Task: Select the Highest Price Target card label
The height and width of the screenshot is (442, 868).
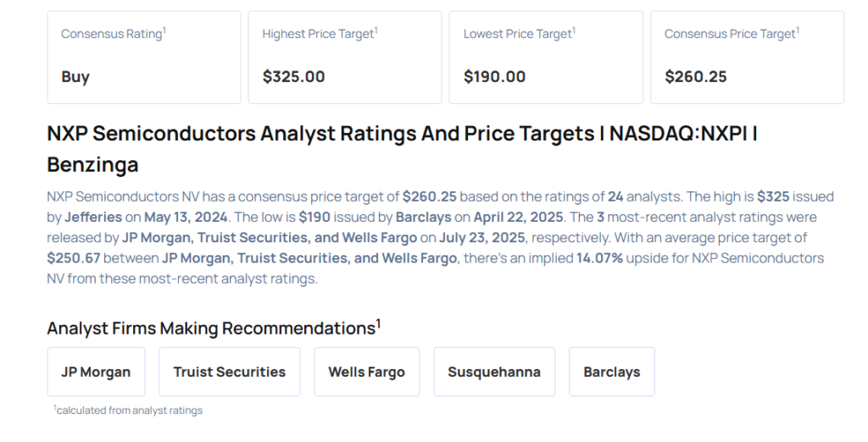Action: (x=320, y=34)
